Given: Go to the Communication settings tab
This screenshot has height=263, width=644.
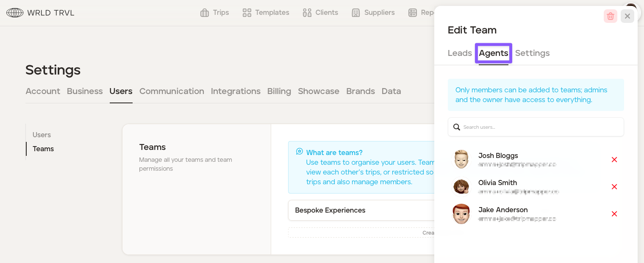Looking at the screenshot, I should tap(172, 91).
